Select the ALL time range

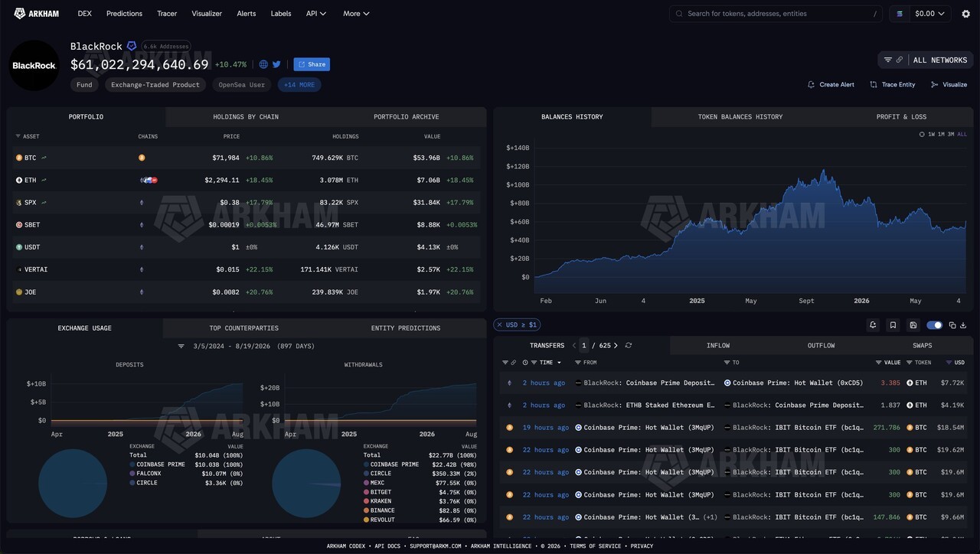pos(962,135)
